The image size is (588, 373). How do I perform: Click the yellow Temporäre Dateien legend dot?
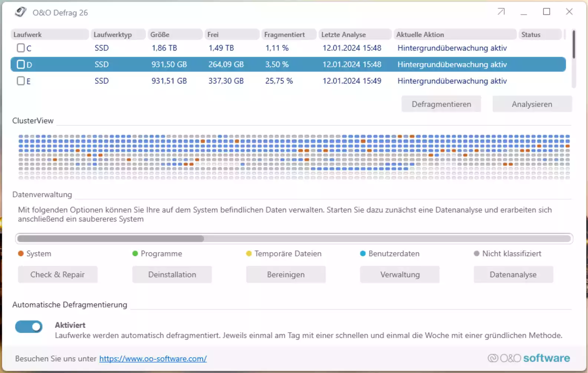tap(249, 254)
